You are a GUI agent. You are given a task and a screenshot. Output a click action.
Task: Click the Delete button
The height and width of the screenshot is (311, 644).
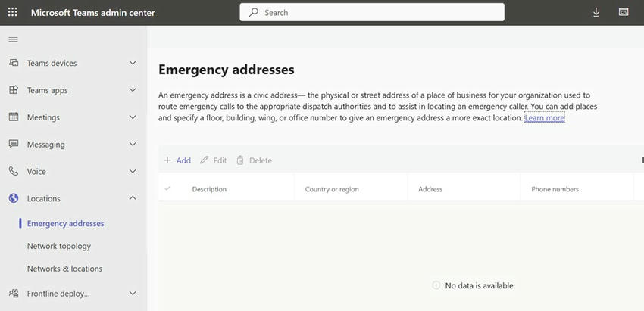click(x=255, y=160)
